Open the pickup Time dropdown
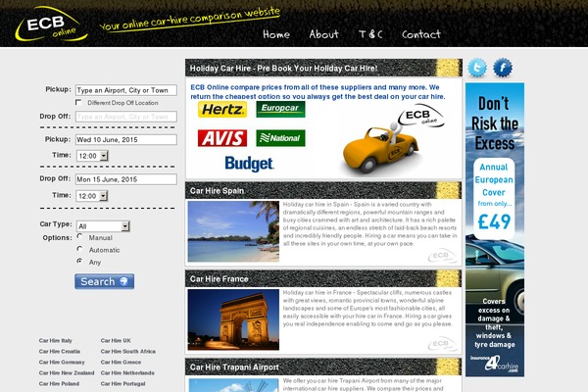 (92, 156)
